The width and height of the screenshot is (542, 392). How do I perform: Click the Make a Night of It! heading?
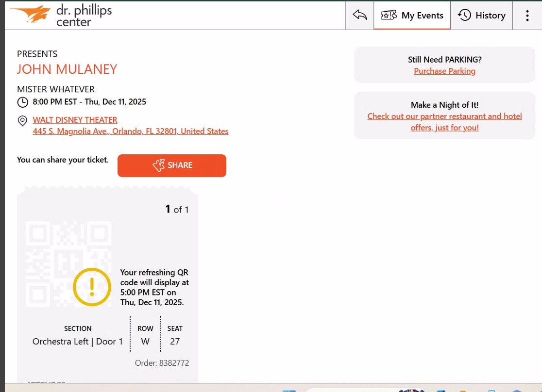point(444,105)
